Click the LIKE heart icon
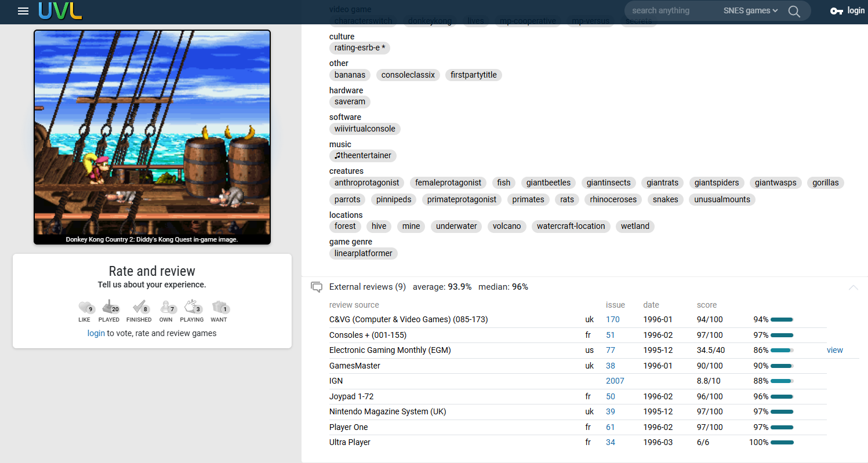The height and width of the screenshot is (463, 868). click(85, 307)
